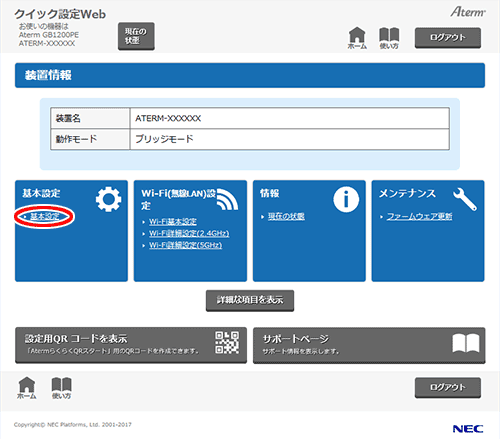Viewport: 500px width, 439px height.
Task: Click the 装置情報 heading bar
Action: click(250, 75)
